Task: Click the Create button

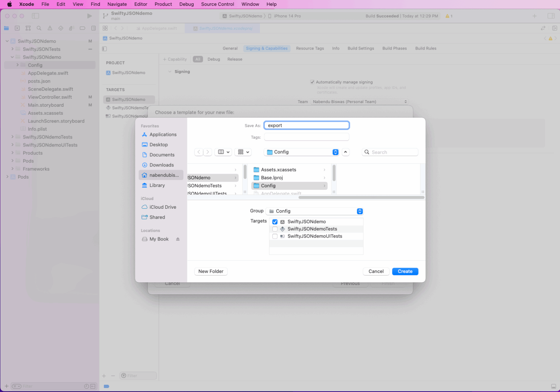Action: tap(405, 271)
